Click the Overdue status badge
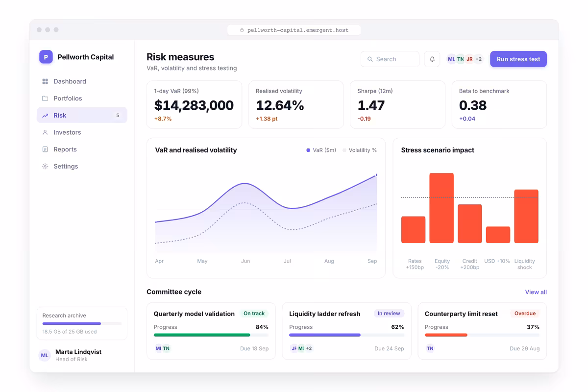 [x=525, y=314]
